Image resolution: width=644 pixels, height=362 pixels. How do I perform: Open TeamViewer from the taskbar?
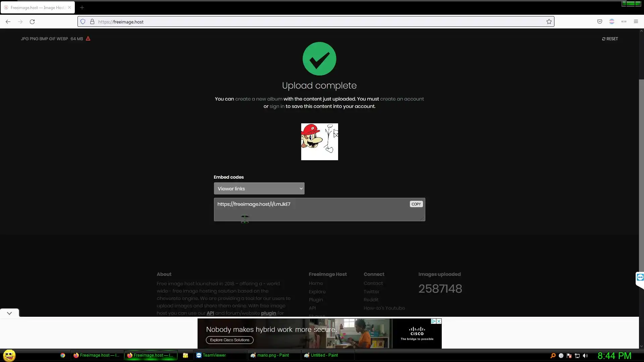pos(214,355)
